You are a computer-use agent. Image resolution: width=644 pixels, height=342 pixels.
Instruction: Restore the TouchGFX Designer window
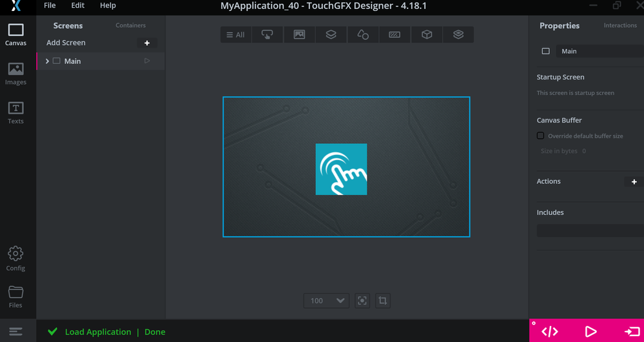[616, 5]
